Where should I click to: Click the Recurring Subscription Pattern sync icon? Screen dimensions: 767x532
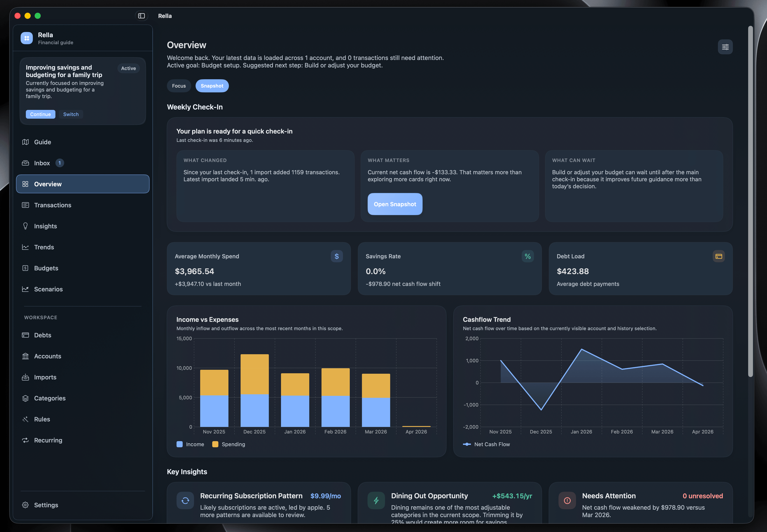tap(185, 500)
